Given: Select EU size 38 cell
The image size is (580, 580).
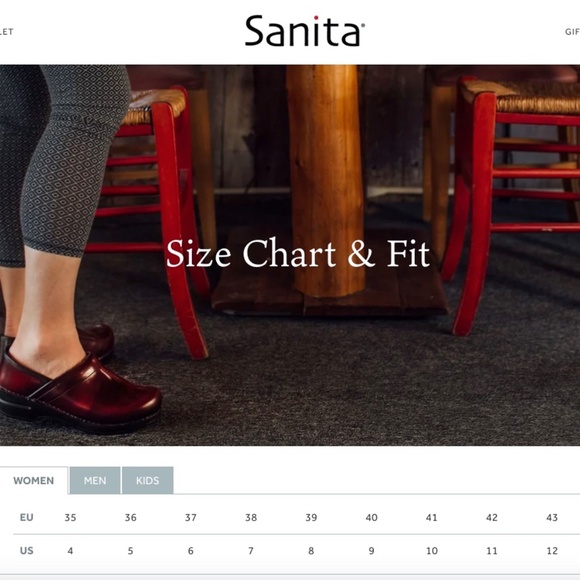Looking at the screenshot, I should 251,517.
